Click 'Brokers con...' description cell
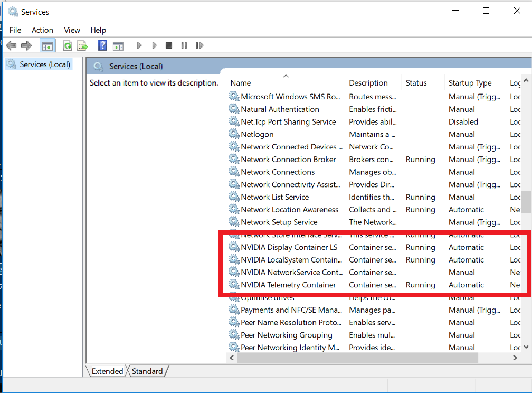The height and width of the screenshot is (393, 532). [x=371, y=160]
